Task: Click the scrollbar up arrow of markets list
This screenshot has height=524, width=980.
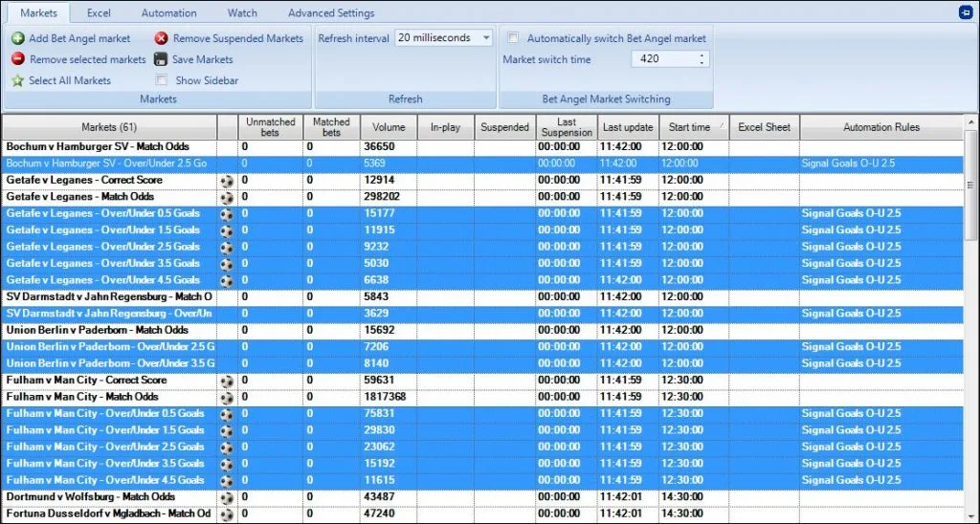Action: (x=970, y=122)
